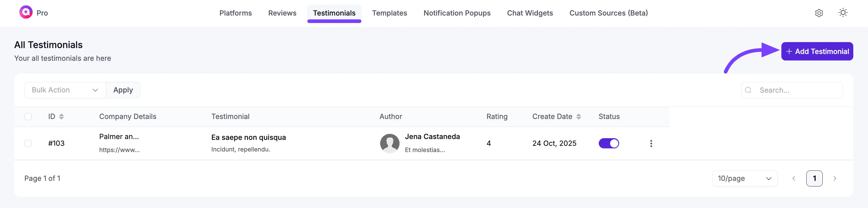Image resolution: width=868 pixels, height=208 pixels.
Task: Click the Add Testimonial button
Action: click(x=817, y=51)
